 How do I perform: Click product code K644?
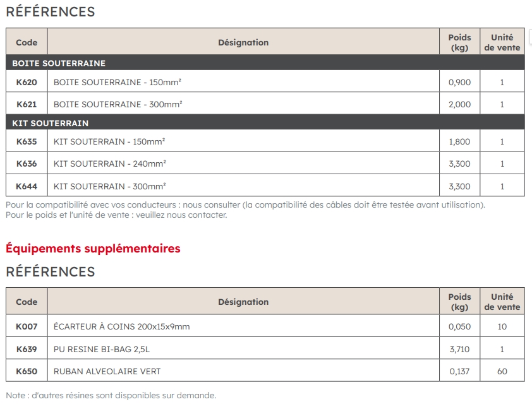coord(27,186)
